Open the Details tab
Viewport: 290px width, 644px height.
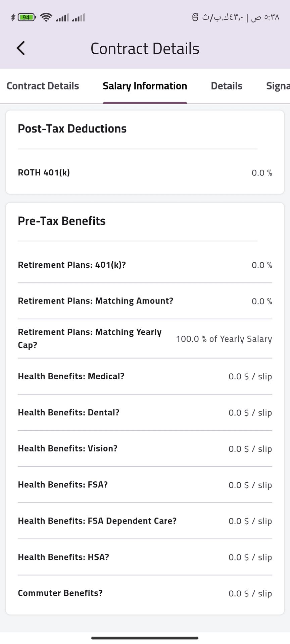click(227, 86)
